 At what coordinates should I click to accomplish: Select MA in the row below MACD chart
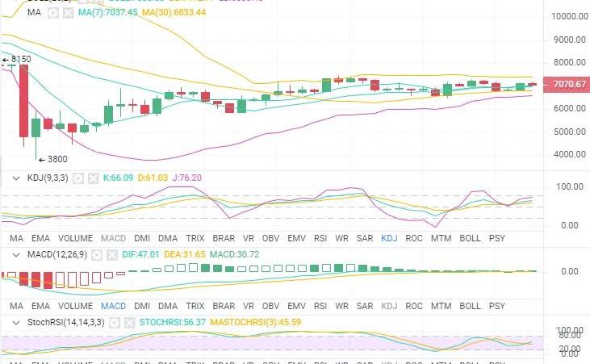point(16,306)
